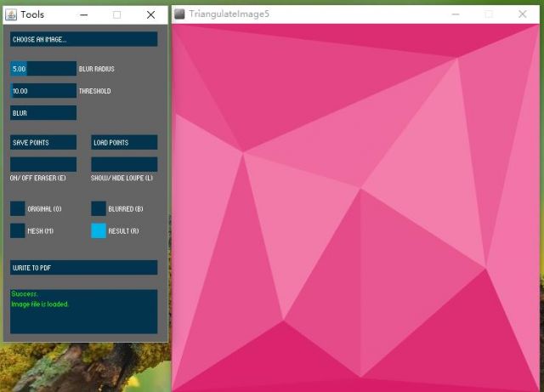The height and width of the screenshot is (392, 544).
Task: Toggle the Show/Hide Loupe (L) switch
Action: pos(124,164)
